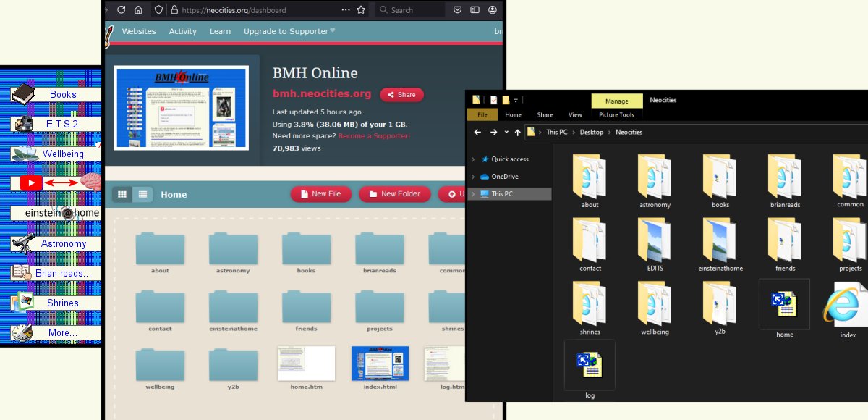Open Activity in Neocities navigation bar
The image size is (868, 420).
[182, 31]
